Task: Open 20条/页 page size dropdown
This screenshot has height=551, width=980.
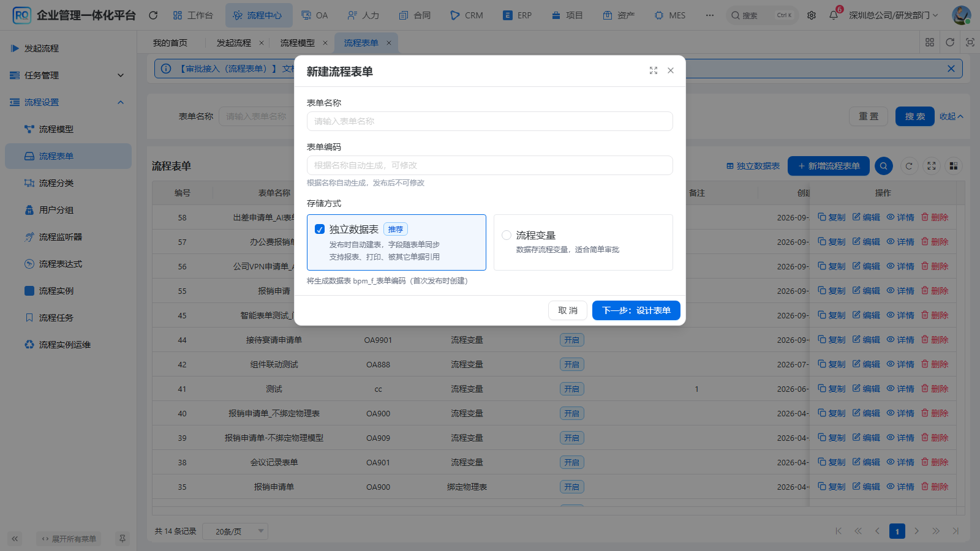Action: tap(235, 531)
